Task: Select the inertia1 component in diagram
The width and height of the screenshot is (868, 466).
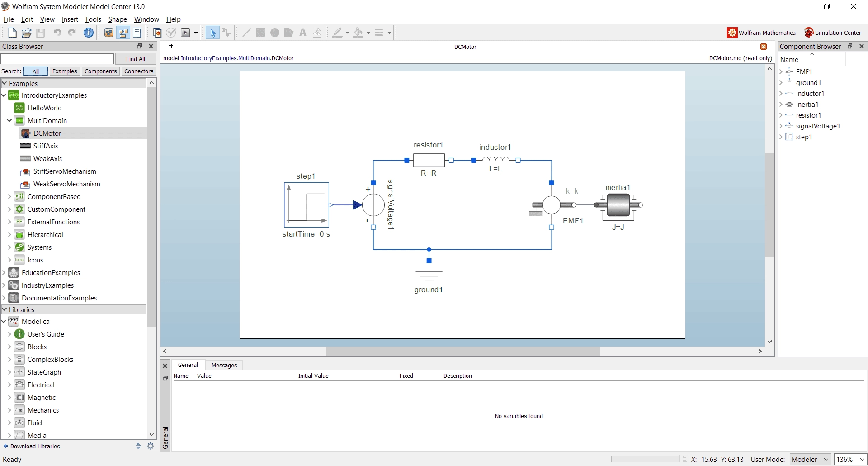Action: [618, 205]
